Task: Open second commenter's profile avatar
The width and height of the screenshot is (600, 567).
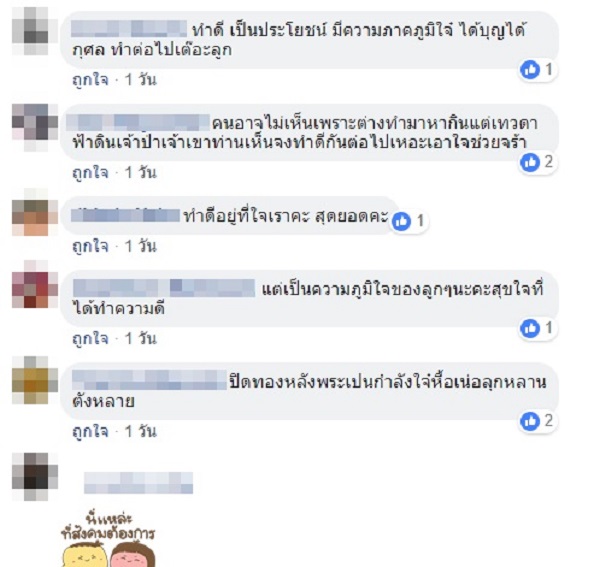Action: click(35, 127)
